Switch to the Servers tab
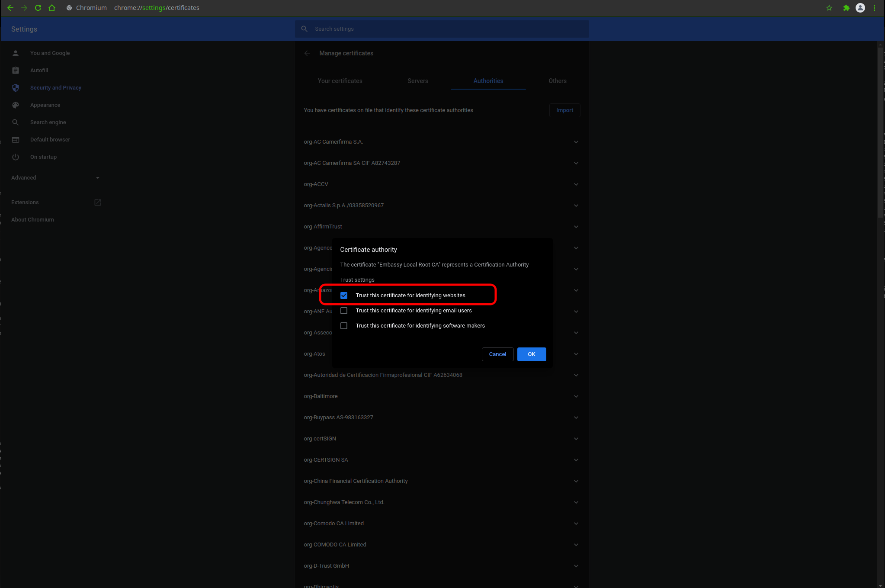This screenshot has width=885, height=588. (417, 81)
